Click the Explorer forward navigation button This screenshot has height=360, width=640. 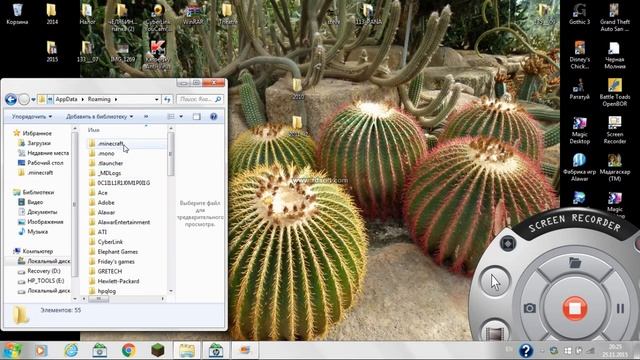(24, 99)
